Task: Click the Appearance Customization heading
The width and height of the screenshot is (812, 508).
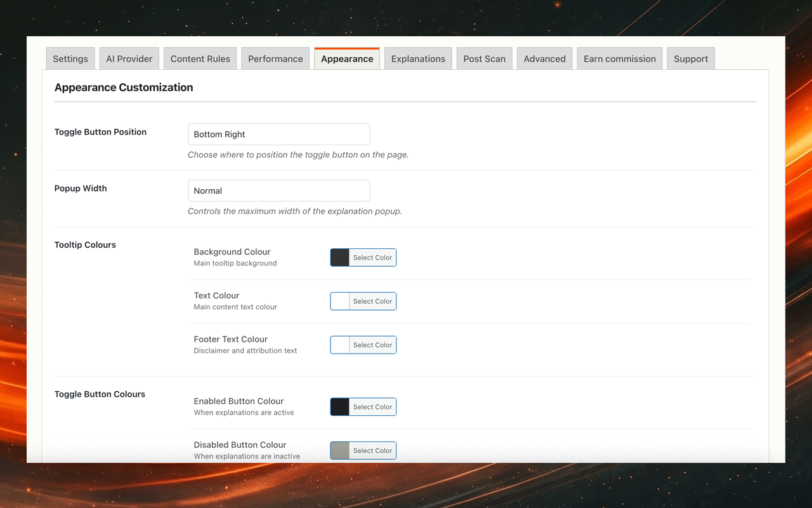Action: [x=124, y=88]
